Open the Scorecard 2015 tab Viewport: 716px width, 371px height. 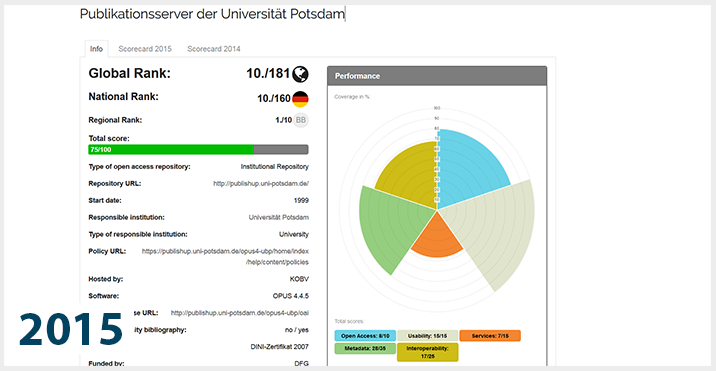pos(145,49)
